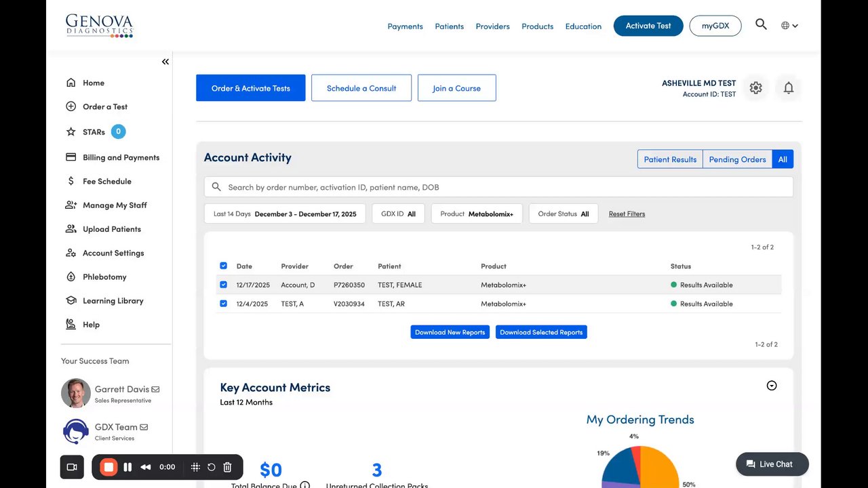Pause the screen recording

pyautogui.click(x=127, y=467)
